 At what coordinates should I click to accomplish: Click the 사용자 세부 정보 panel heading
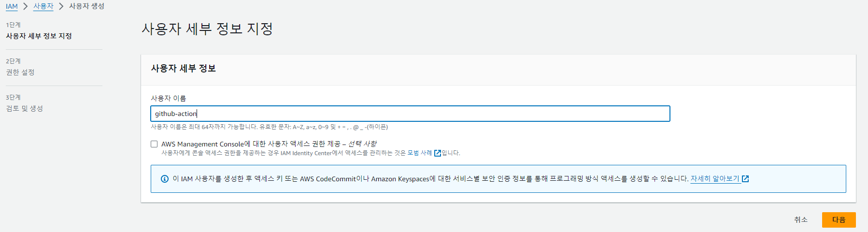tap(183, 69)
